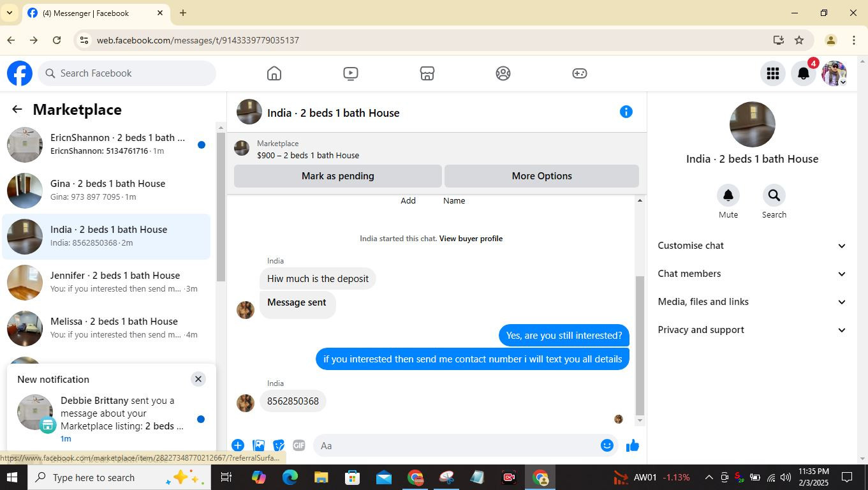The image size is (868, 490).
Task: Open the notifications bell with badge 4
Action: click(804, 73)
